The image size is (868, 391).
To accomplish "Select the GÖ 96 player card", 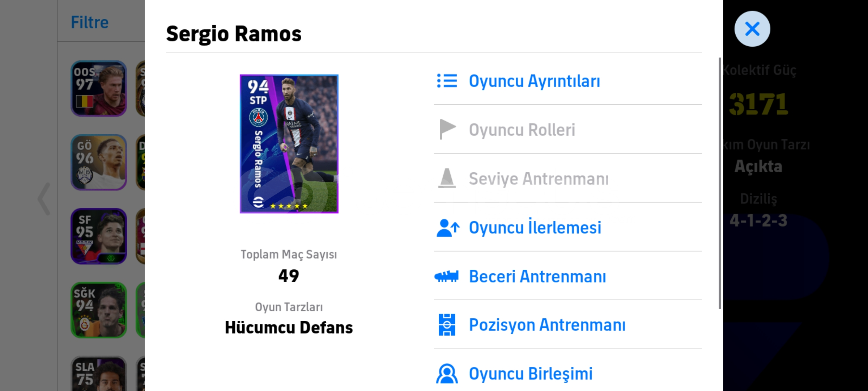I will point(99,162).
